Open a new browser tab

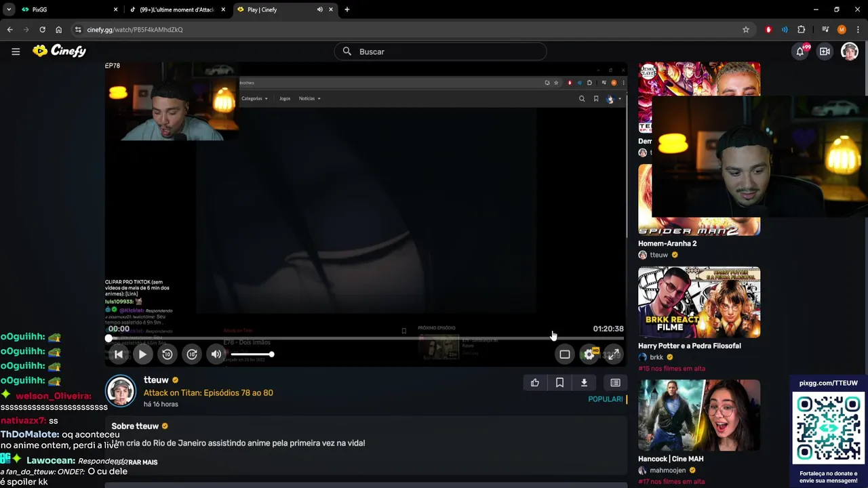coord(347,9)
